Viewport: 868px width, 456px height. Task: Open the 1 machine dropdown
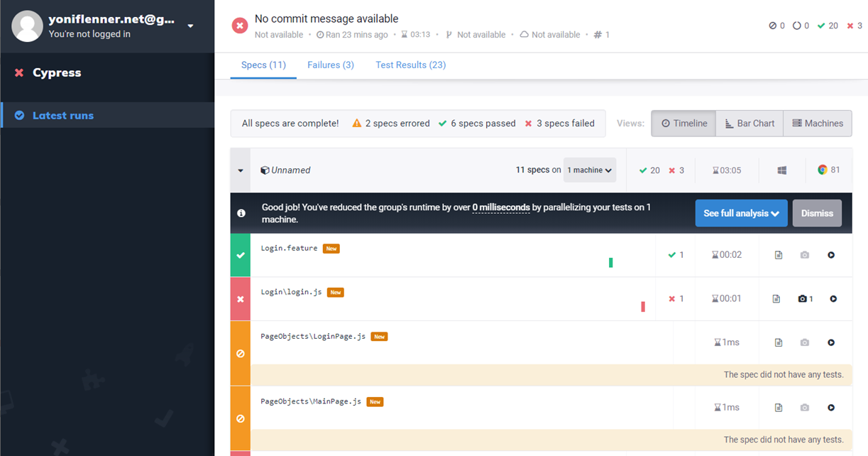tap(590, 170)
